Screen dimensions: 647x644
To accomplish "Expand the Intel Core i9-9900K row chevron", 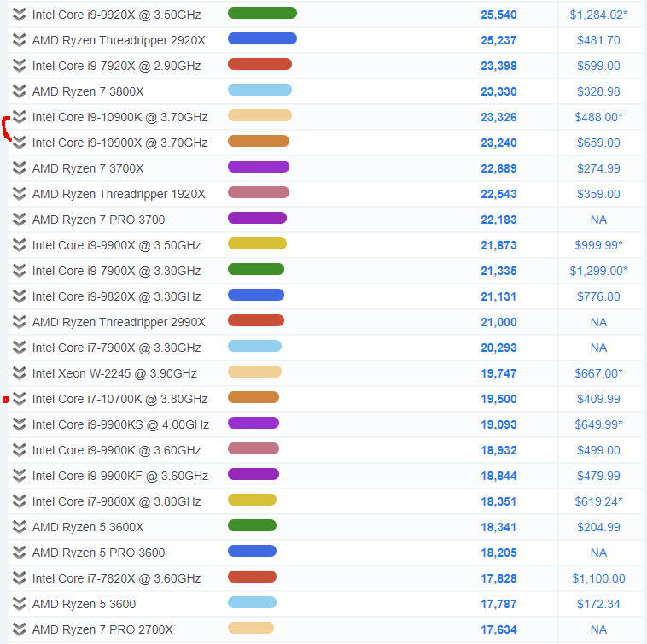I will click(x=19, y=449).
